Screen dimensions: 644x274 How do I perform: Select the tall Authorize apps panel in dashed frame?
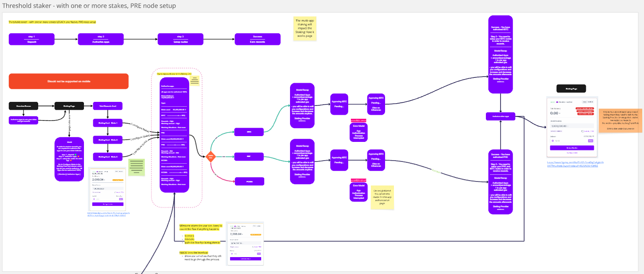pos(175,135)
